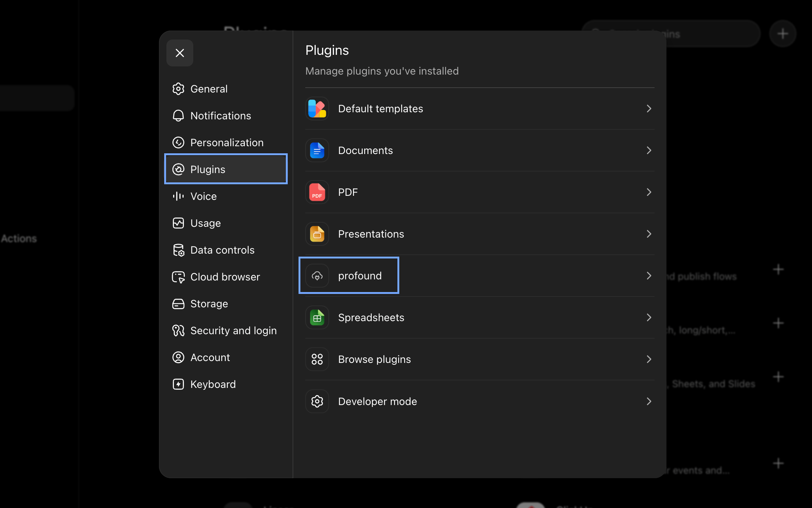Open Security and login settings
Viewport: 812px width, 508px height.
[226, 330]
